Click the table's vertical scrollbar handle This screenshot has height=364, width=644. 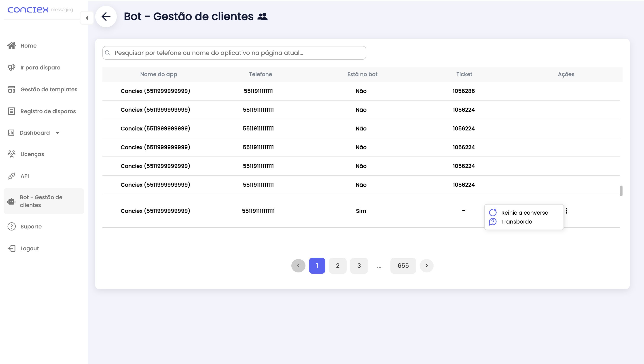point(621,191)
